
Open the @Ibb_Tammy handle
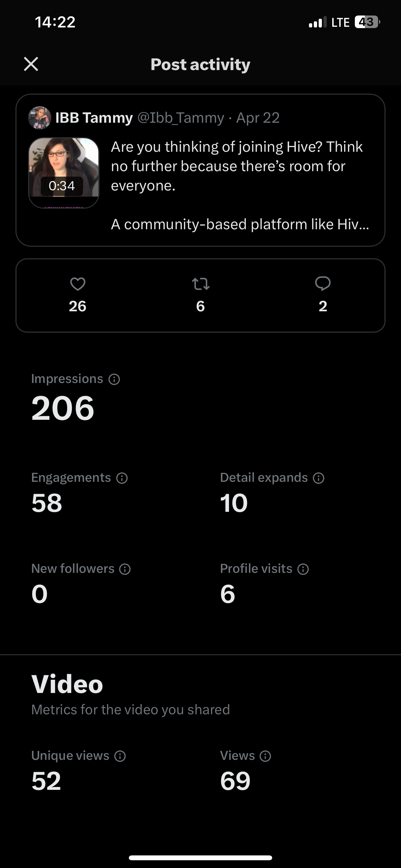181,118
